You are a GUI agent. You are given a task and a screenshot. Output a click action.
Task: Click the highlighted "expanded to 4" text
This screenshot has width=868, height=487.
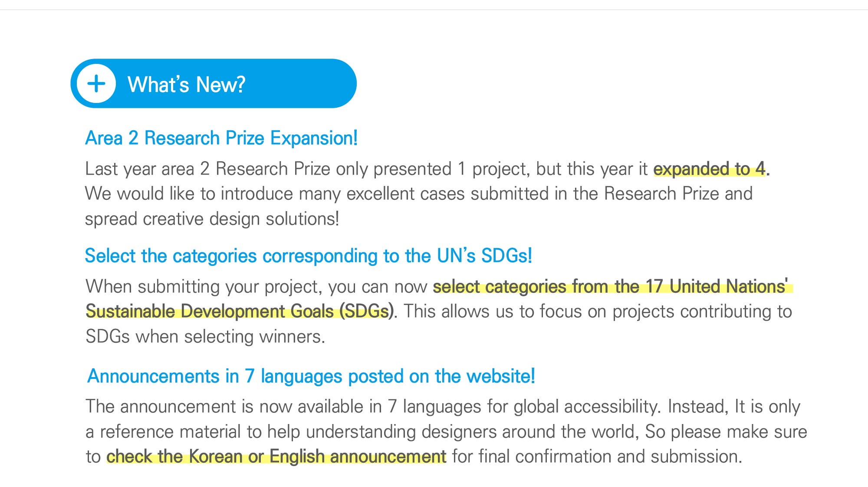pyautogui.click(x=709, y=169)
